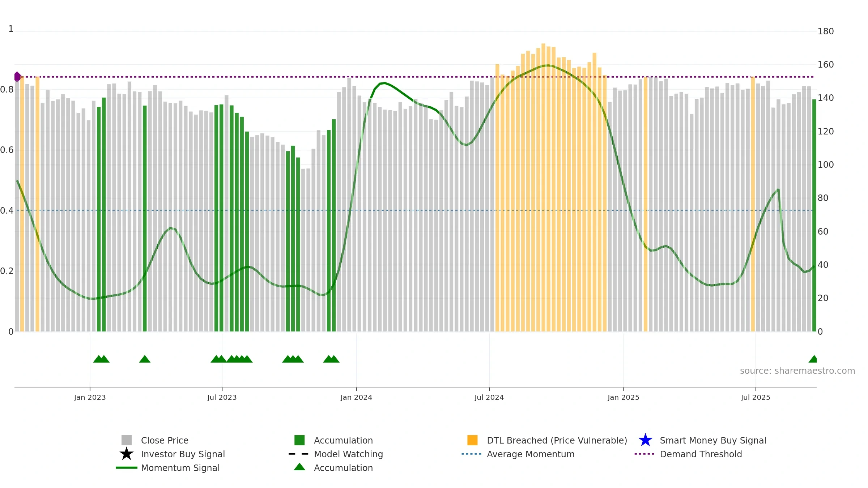This screenshot has width=868, height=488.
Task: Toggle DTL Breached (Price Vulnerable) legend label
Action: tap(557, 440)
